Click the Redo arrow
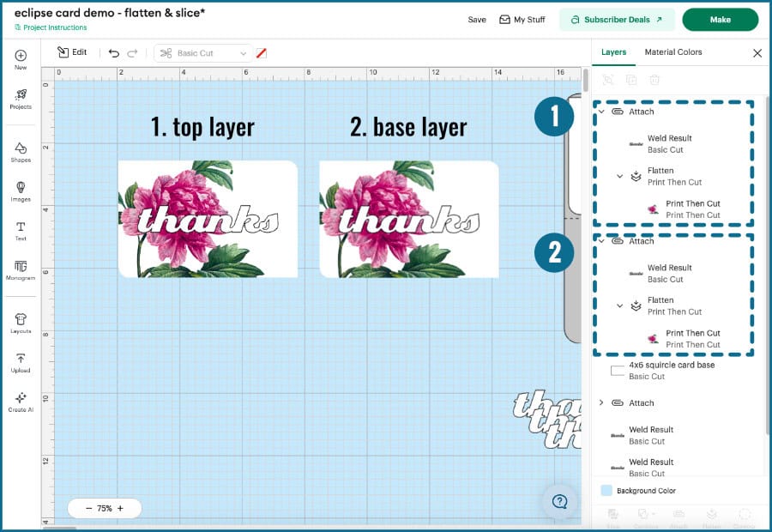 tap(132, 52)
